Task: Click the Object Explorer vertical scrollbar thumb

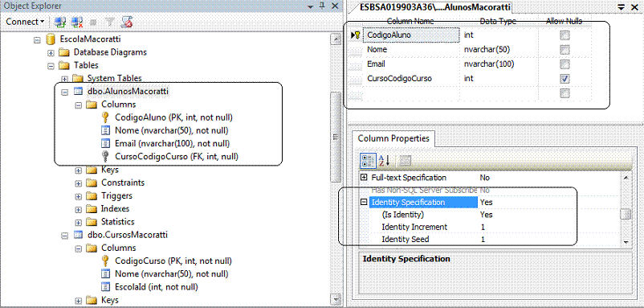Action: click(x=336, y=137)
